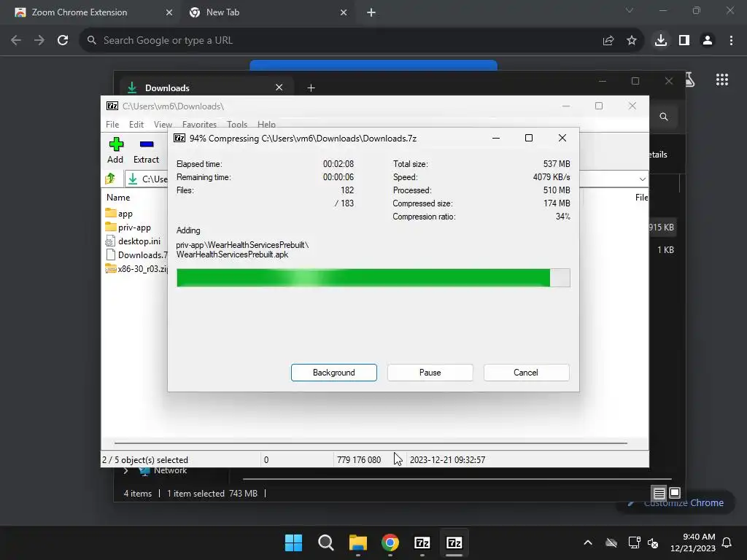The height and width of the screenshot is (560, 747).
Task: Open the Edit menu in 7-Zip
Action: point(136,124)
